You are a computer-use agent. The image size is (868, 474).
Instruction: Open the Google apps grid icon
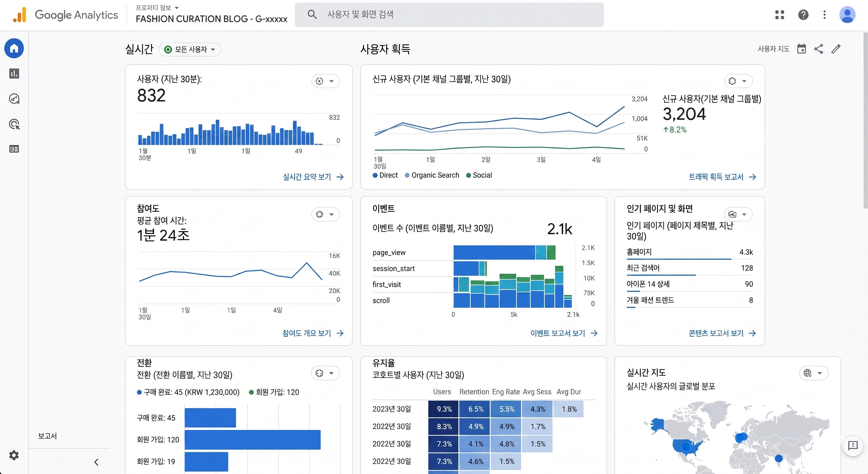[780, 15]
